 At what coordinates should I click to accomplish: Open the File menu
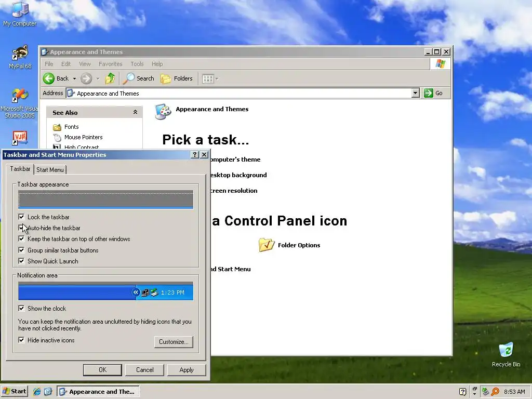[x=49, y=64]
